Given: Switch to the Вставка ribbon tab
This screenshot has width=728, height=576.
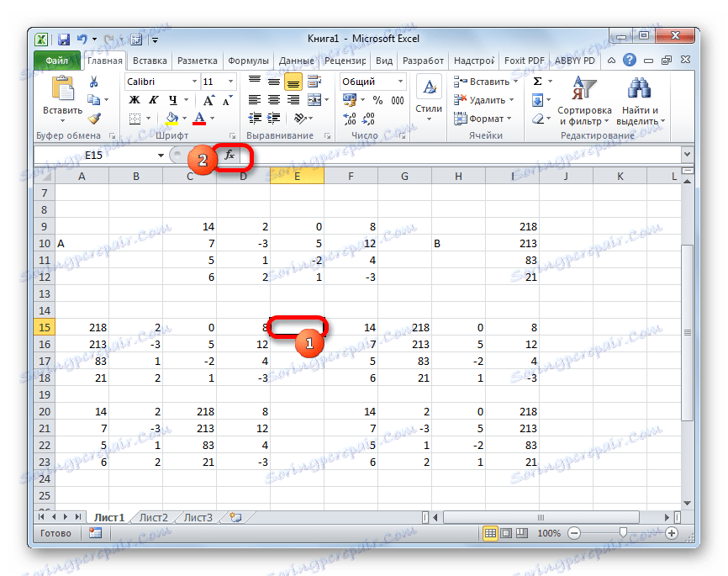Looking at the screenshot, I should 150,61.
